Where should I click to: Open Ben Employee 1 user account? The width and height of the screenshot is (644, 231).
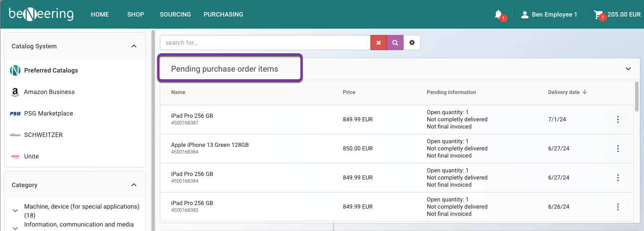549,15
